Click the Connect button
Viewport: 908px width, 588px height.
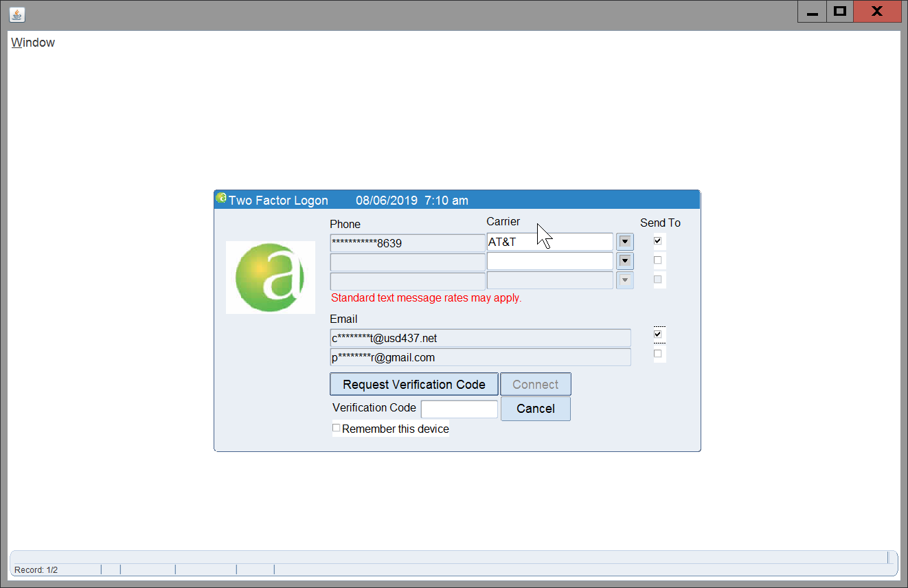pos(535,385)
